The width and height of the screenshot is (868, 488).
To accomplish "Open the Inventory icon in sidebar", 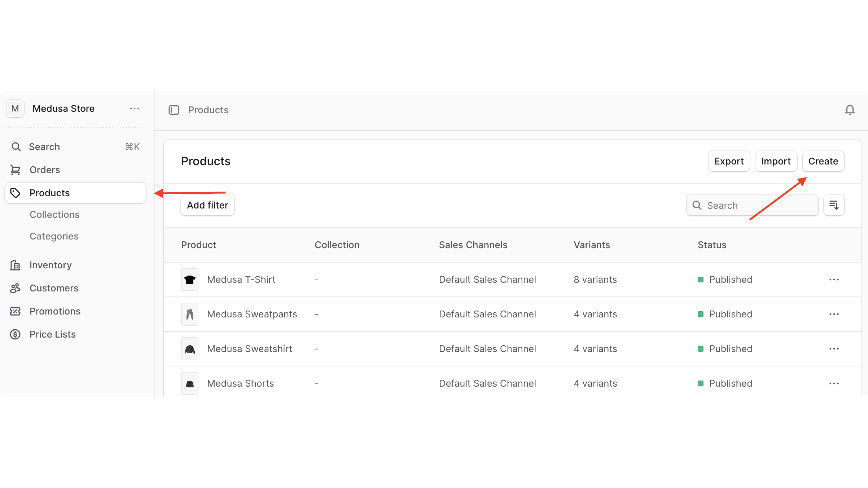I will click(x=15, y=265).
